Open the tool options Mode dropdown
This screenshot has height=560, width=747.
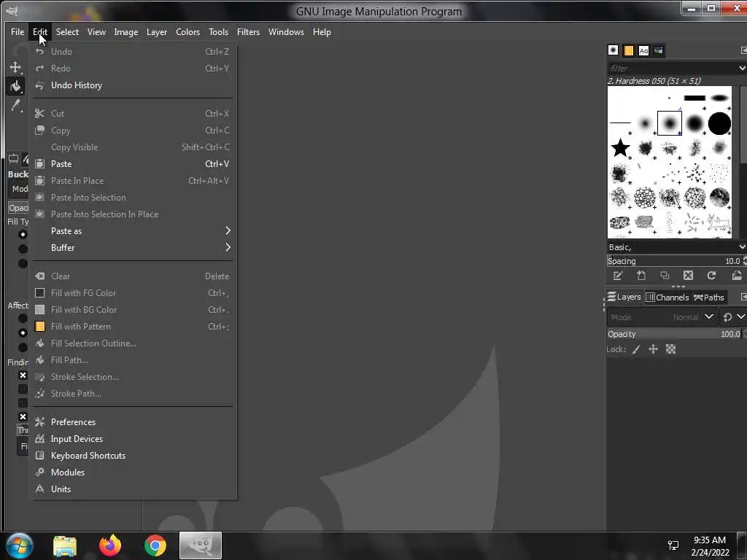click(19, 189)
